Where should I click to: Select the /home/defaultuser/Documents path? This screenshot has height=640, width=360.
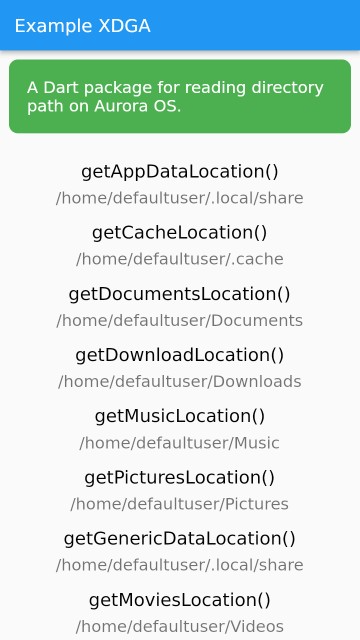[180, 320]
